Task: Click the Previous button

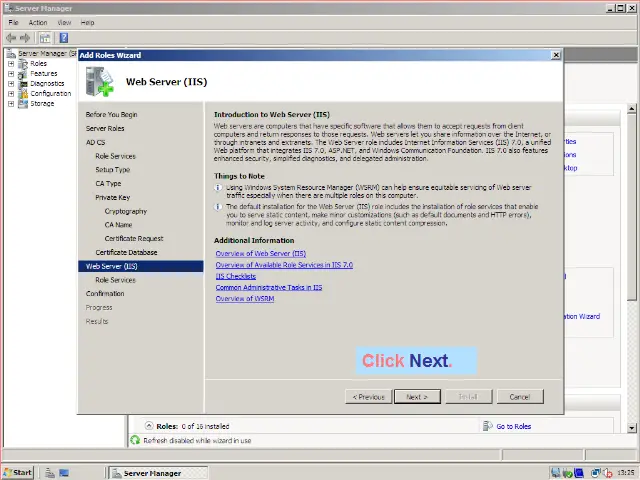Action: click(369, 397)
